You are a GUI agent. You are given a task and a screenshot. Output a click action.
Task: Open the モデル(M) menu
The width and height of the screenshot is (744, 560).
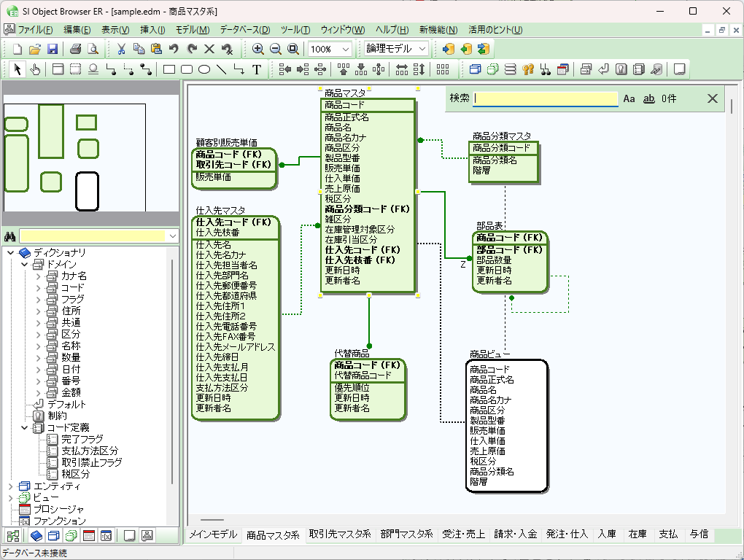pyautogui.click(x=193, y=30)
